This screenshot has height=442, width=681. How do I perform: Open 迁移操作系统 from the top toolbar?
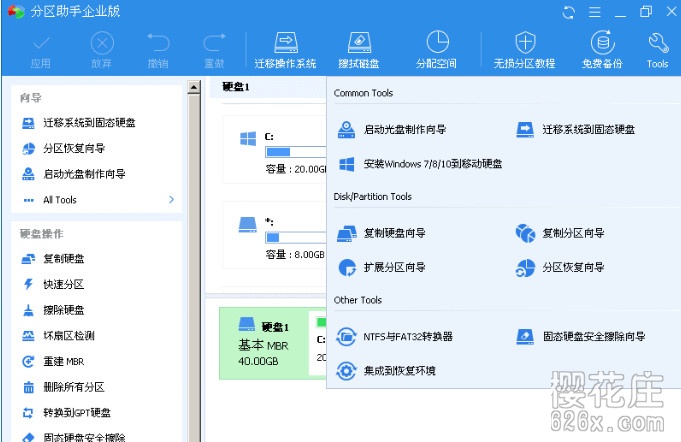[x=285, y=50]
